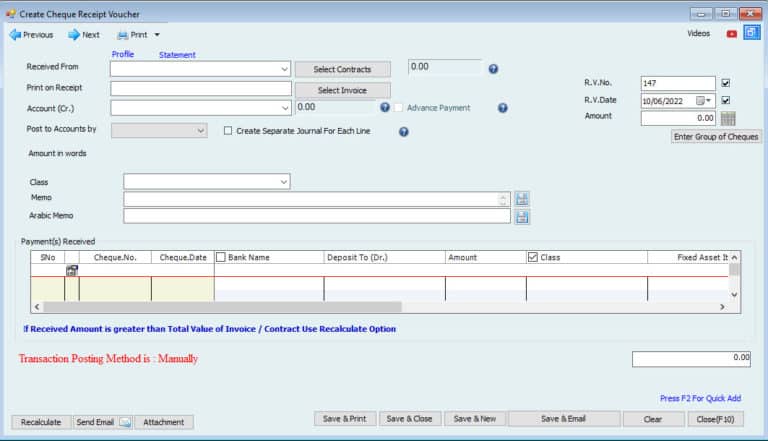
Task: Open the Statement tab link
Action: [x=177, y=55]
